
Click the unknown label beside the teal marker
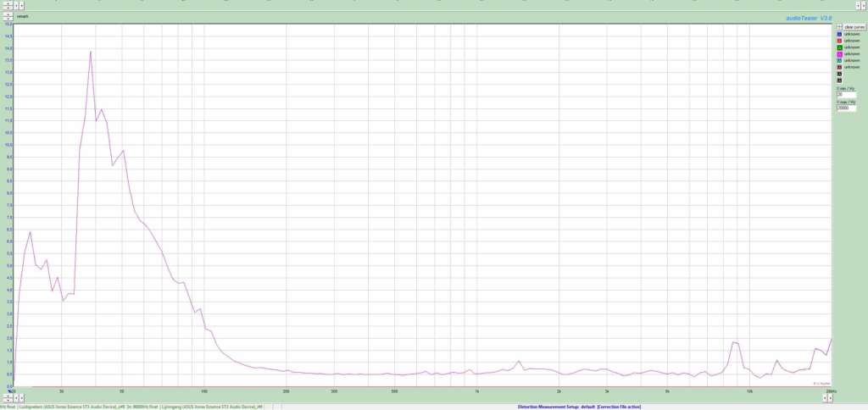click(x=852, y=60)
